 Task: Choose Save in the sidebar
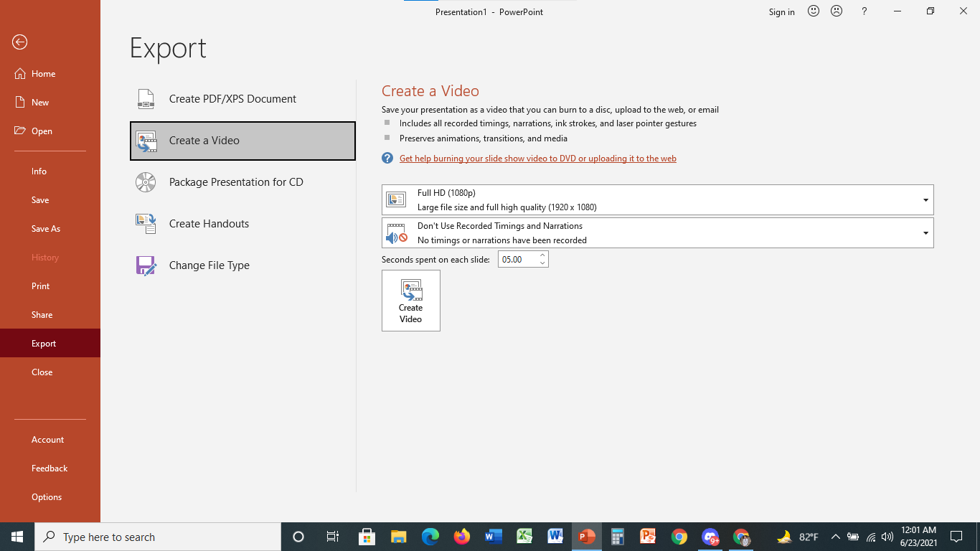click(50, 200)
